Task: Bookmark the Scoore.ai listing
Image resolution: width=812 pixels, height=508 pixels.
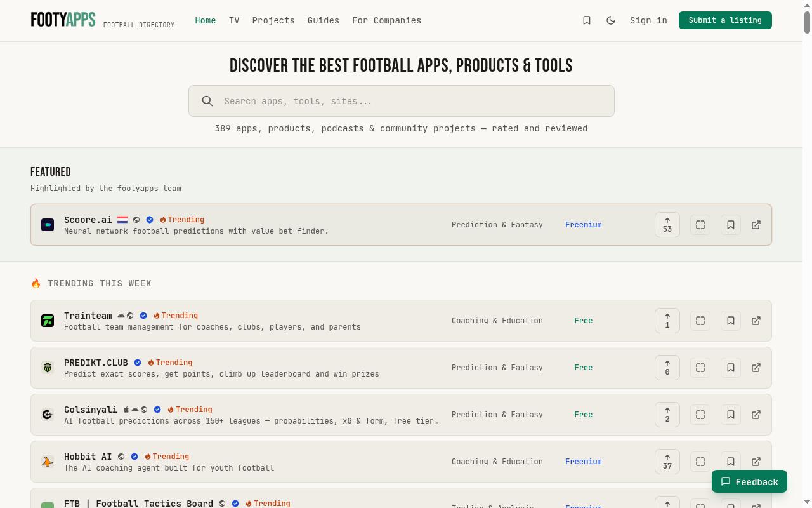Action: point(731,225)
